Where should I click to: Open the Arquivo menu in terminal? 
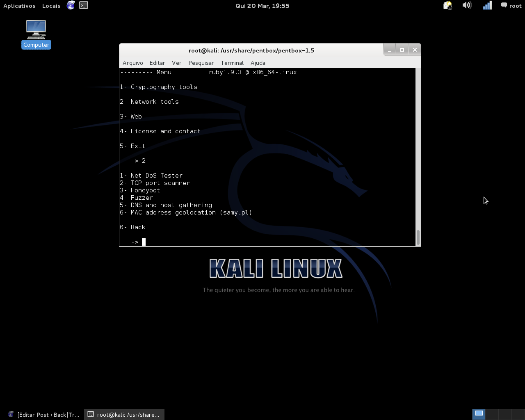[133, 63]
